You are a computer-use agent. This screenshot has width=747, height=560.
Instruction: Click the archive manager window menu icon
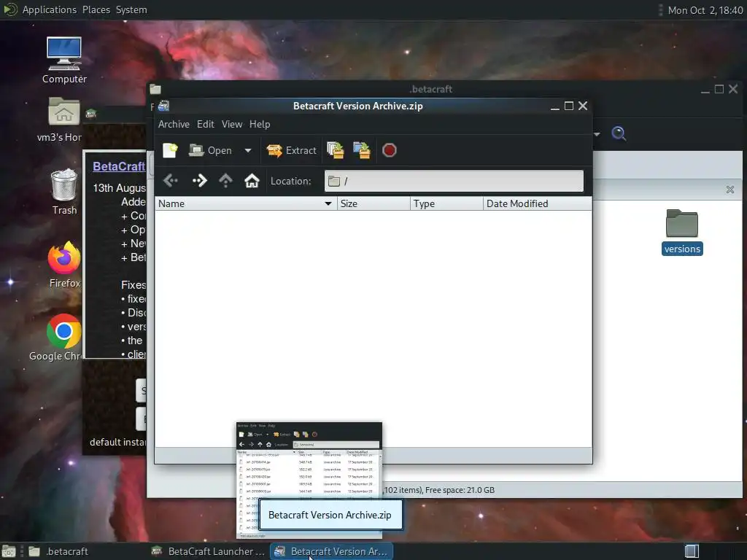[163, 106]
